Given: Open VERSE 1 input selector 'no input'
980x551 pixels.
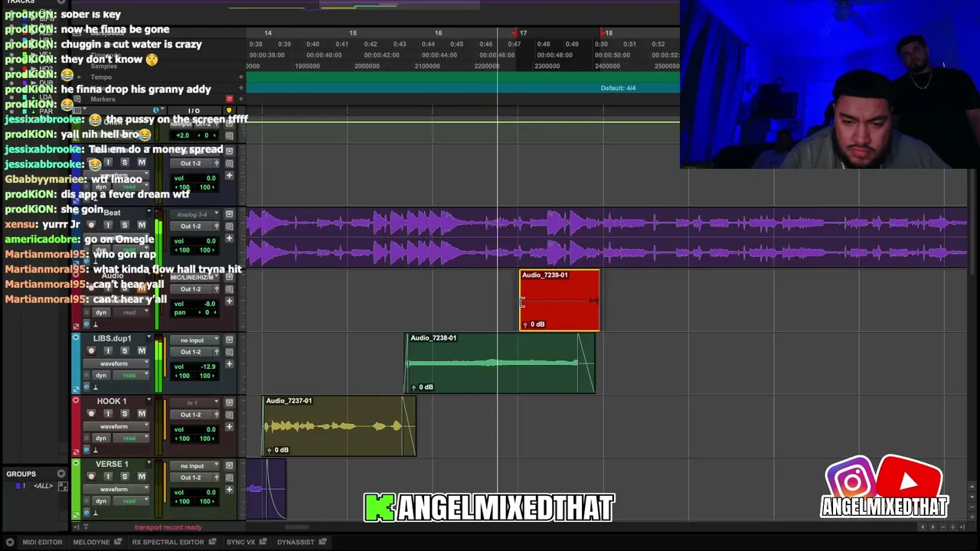Looking at the screenshot, I should click(196, 465).
